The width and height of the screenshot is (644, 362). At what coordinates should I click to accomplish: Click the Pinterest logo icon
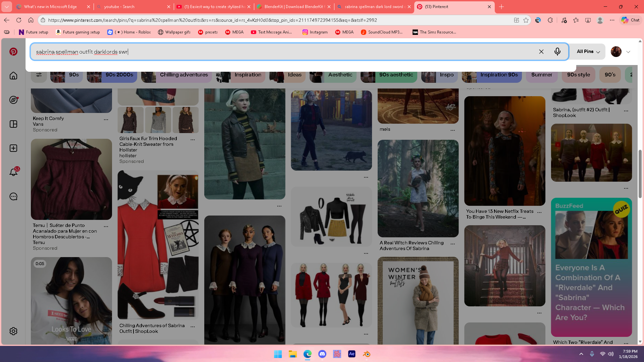click(x=13, y=52)
